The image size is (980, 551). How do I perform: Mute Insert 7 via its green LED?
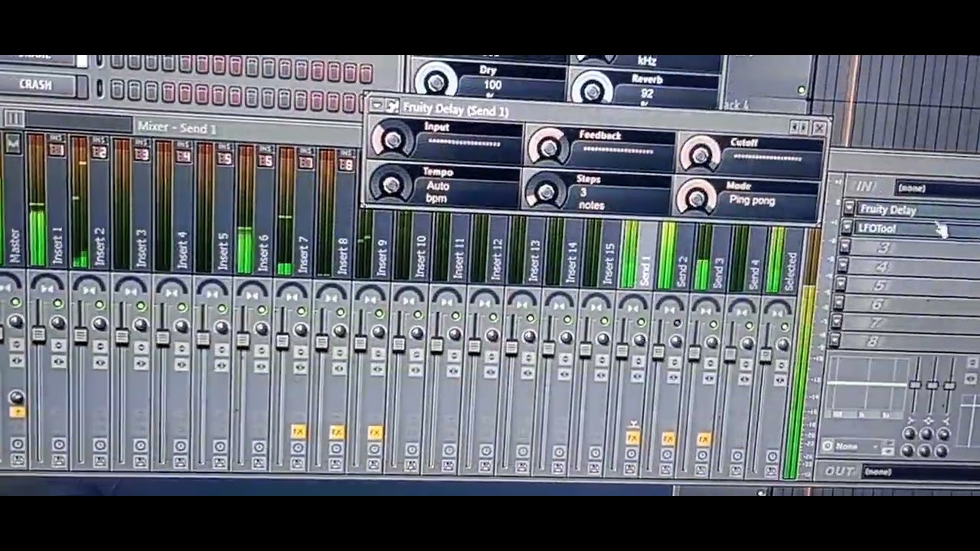[301, 311]
